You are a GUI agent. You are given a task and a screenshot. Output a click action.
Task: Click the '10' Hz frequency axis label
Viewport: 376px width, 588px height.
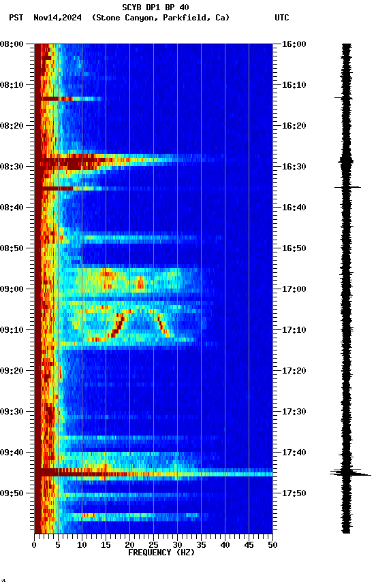tap(82, 545)
